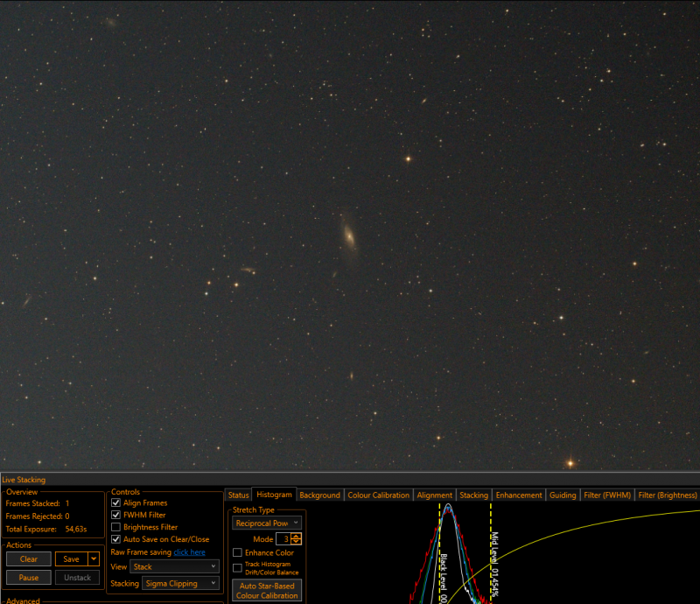This screenshot has height=604, width=700.
Task: Pause the live stacking
Action: [29, 577]
